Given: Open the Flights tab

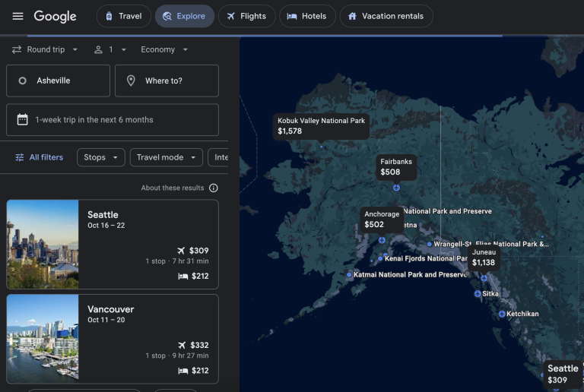Looking at the screenshot, I should 247,16.
